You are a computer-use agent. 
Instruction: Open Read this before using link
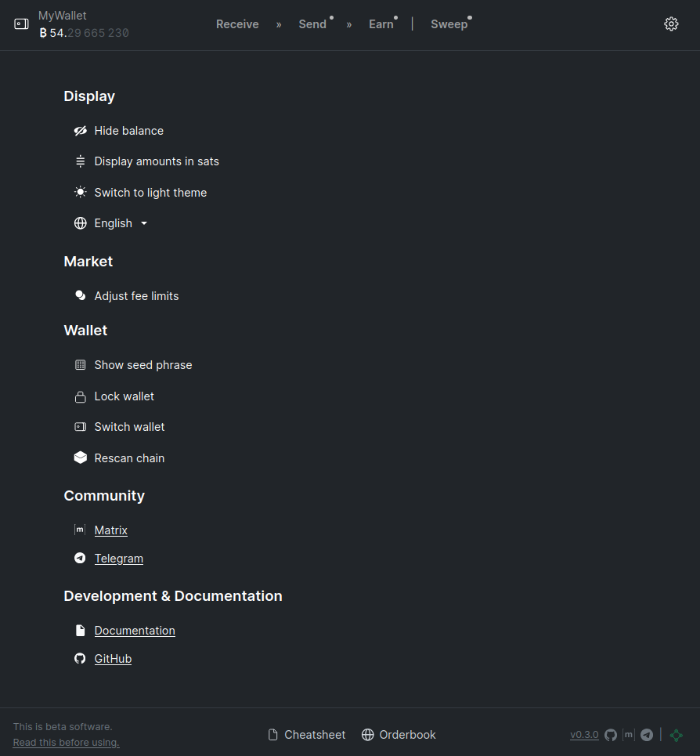coord(66,743)
